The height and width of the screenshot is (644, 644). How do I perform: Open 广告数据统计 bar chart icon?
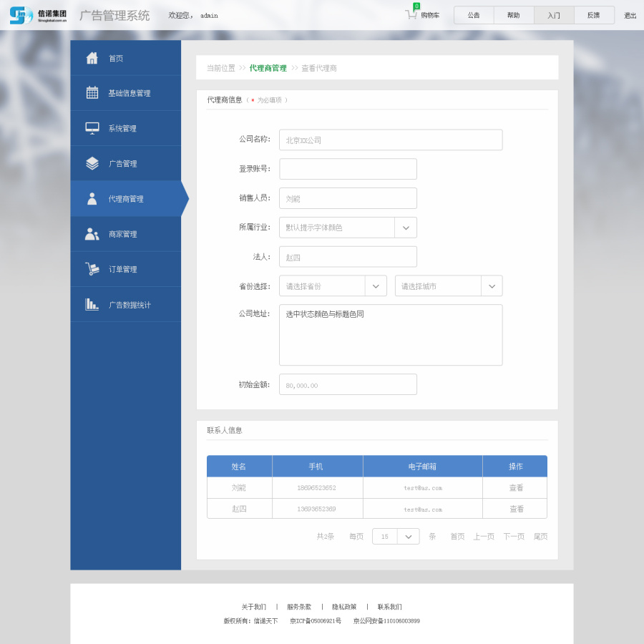[92, 304]
